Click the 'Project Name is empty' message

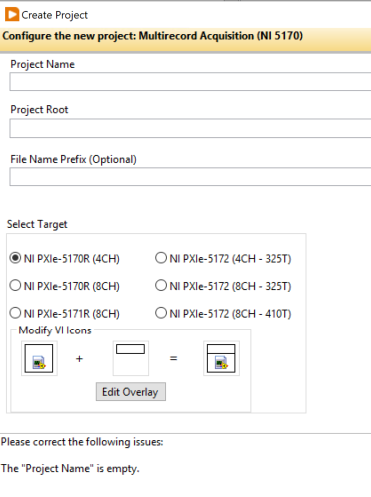(x=70, y=468)
